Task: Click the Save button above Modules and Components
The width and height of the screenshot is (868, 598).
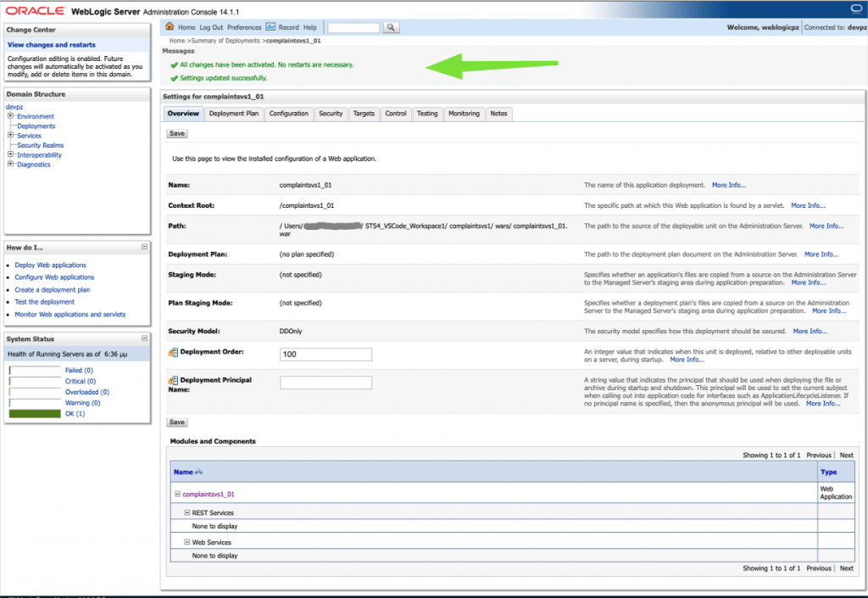Action: coord(177,422)
